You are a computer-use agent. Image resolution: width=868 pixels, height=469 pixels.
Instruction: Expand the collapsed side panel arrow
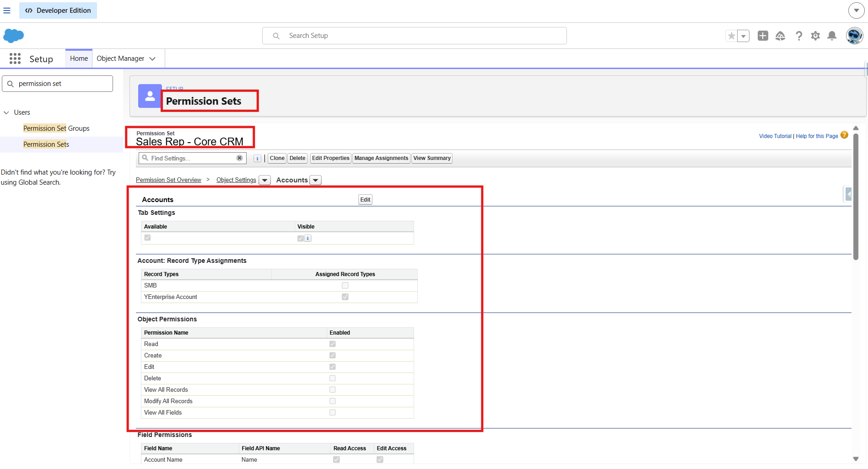pos(848,194)
